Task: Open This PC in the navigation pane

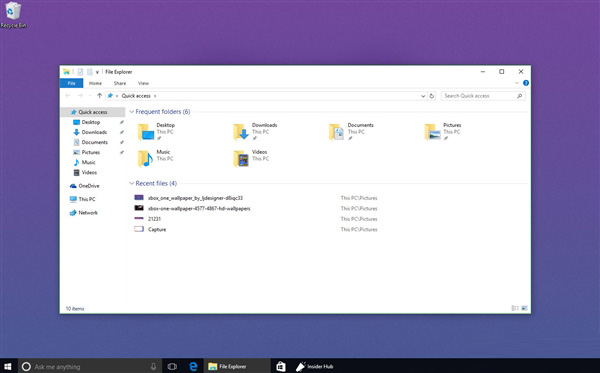Action: pos(87,199)
